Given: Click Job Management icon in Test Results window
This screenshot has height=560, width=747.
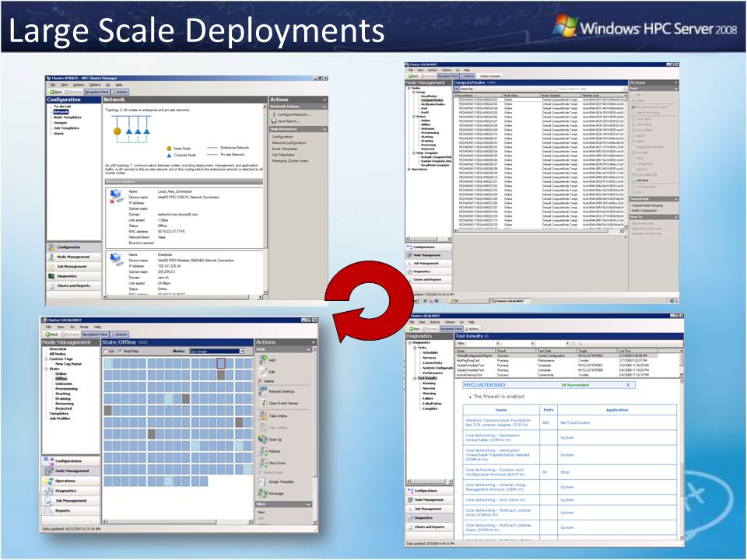Looking at the screenshot, I should click(410, 509).
